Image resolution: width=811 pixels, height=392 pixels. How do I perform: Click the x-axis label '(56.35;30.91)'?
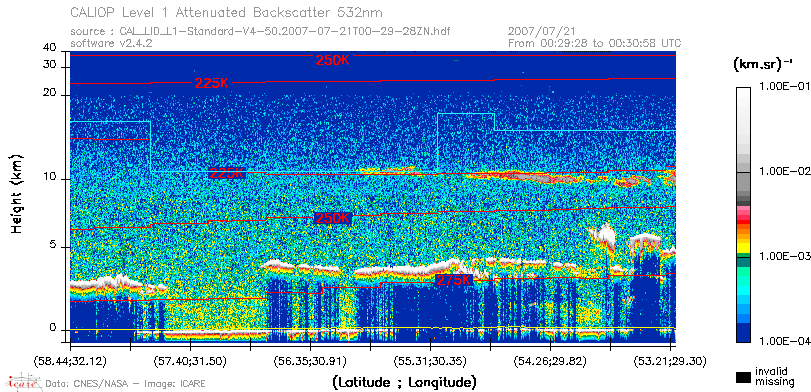click(x=310, y=361)
